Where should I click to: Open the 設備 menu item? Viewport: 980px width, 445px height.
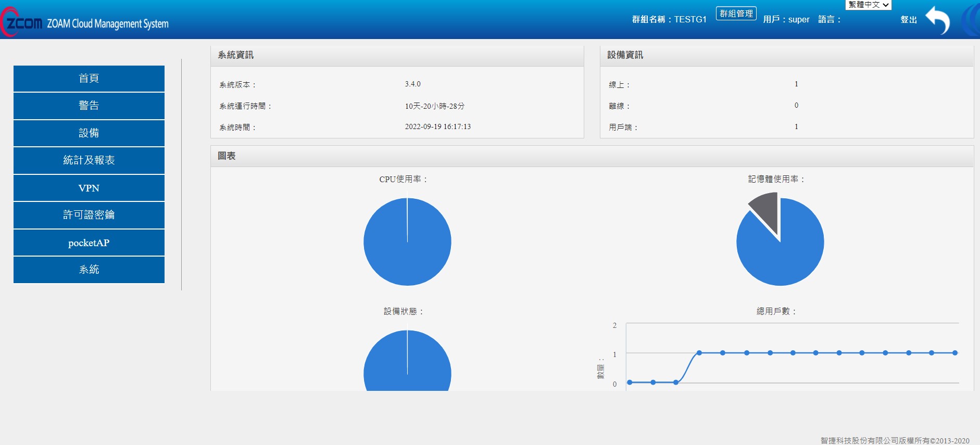pos(89,133)
